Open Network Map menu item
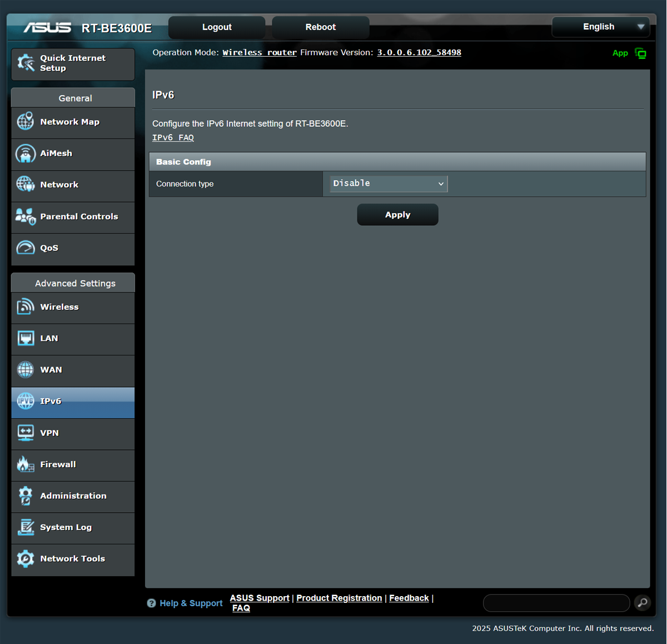Screen dimensions: 667x644 [x=73, y=122]
